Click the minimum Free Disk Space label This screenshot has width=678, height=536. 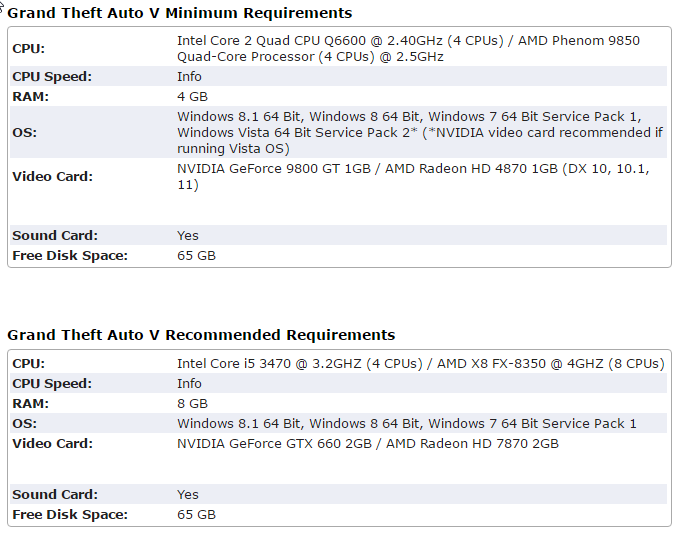pos(70,255)
